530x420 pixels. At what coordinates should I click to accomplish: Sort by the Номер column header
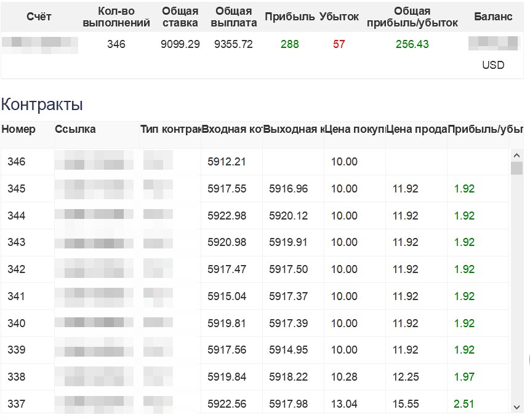(18, 129)
